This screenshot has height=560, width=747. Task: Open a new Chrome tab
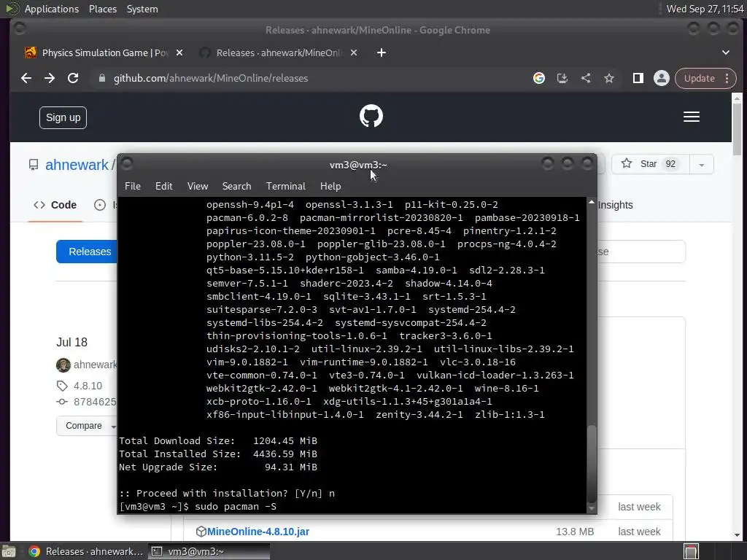[381, 52]
